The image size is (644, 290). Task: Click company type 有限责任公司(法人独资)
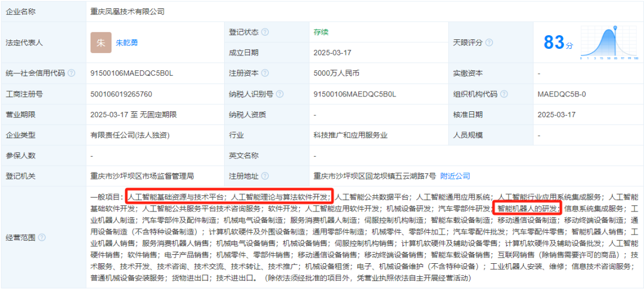(130, 135)
